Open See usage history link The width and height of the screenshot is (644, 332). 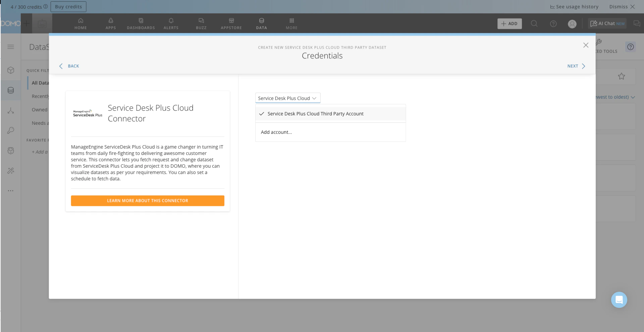(x=574, y=7)
